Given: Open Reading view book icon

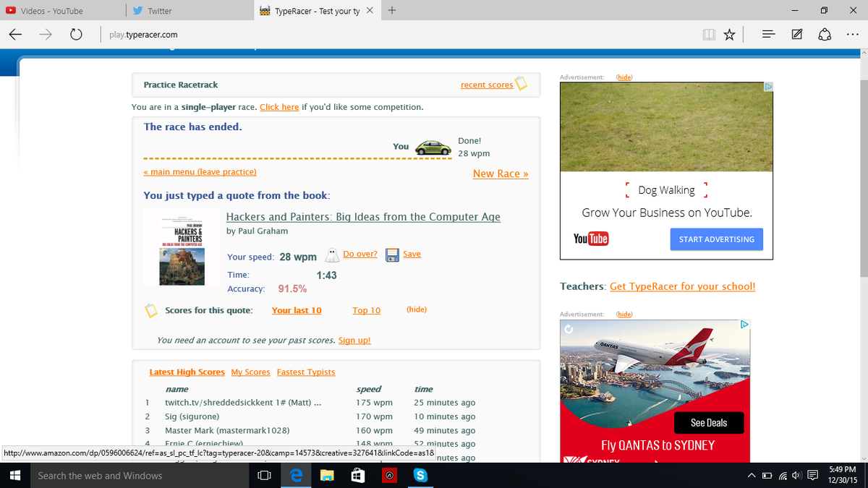Looking at the screenshot, I should pos(709,34).
